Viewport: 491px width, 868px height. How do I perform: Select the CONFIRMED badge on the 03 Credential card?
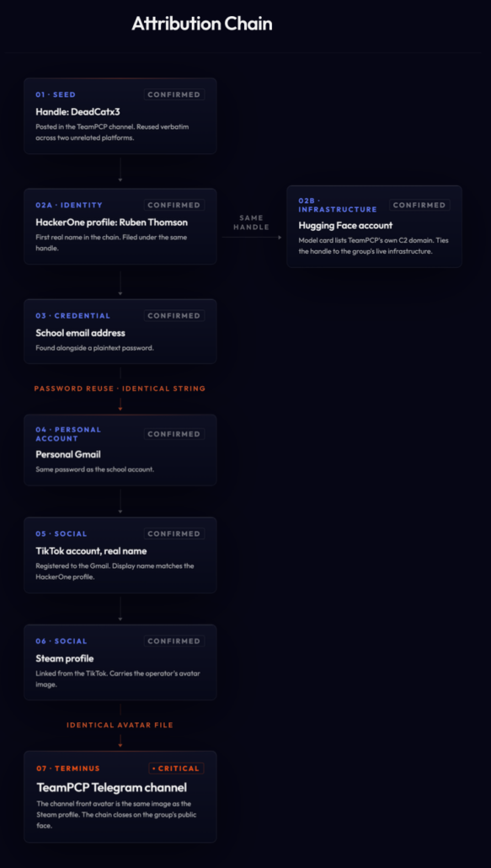pyautogui.click(x=174, y=316)
